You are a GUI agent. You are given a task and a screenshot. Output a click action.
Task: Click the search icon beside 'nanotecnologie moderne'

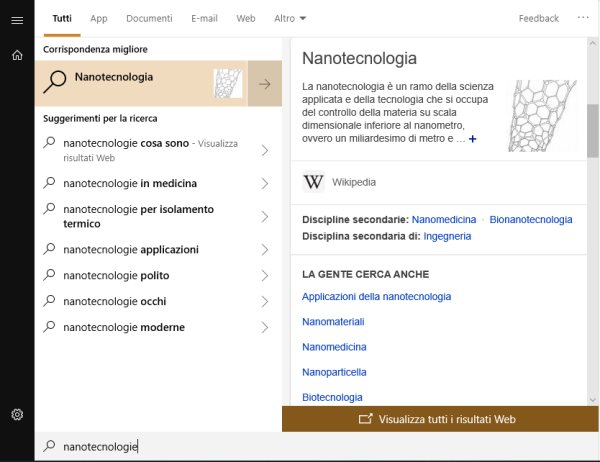pyautogui.click(x=49, y=327)
